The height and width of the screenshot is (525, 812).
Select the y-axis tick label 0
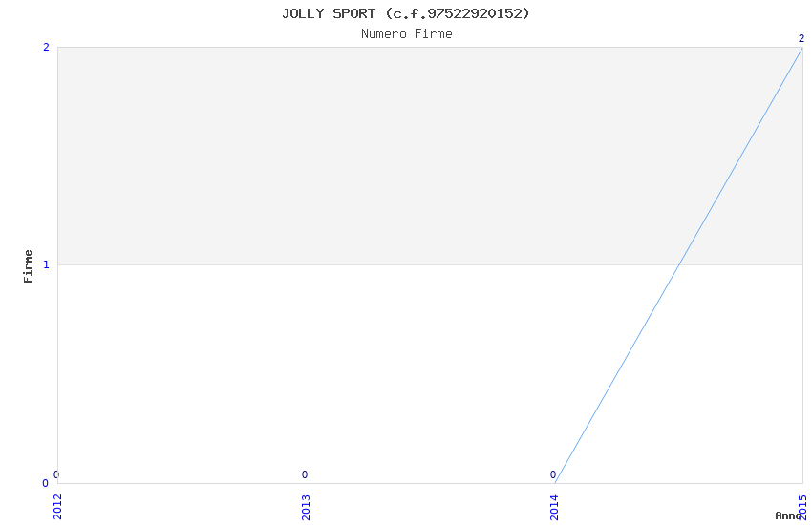(45, 483)
